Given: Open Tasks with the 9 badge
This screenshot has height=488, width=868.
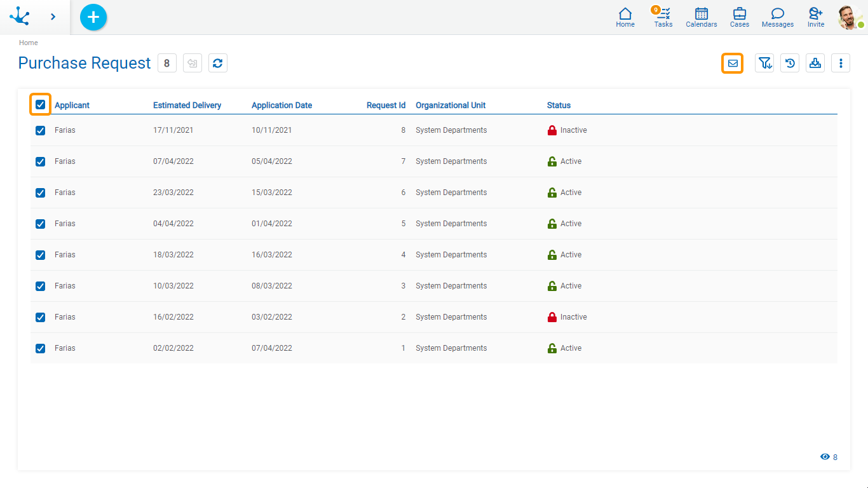Looking at the screenshot, I should [x=663, y=17].
